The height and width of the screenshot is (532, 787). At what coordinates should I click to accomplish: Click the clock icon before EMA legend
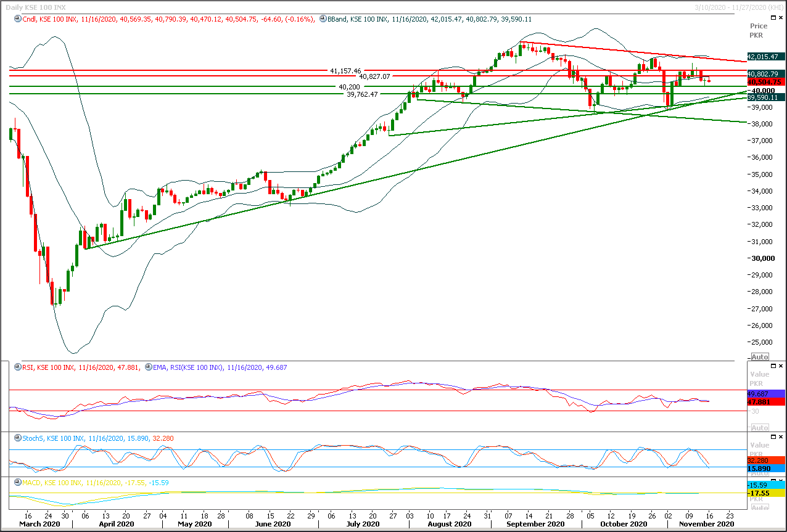click(147, 367)
